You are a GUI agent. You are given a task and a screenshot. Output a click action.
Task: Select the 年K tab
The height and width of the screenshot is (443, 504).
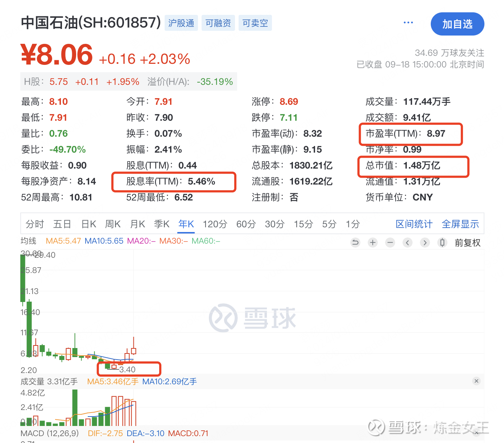(x=186, y=224)
